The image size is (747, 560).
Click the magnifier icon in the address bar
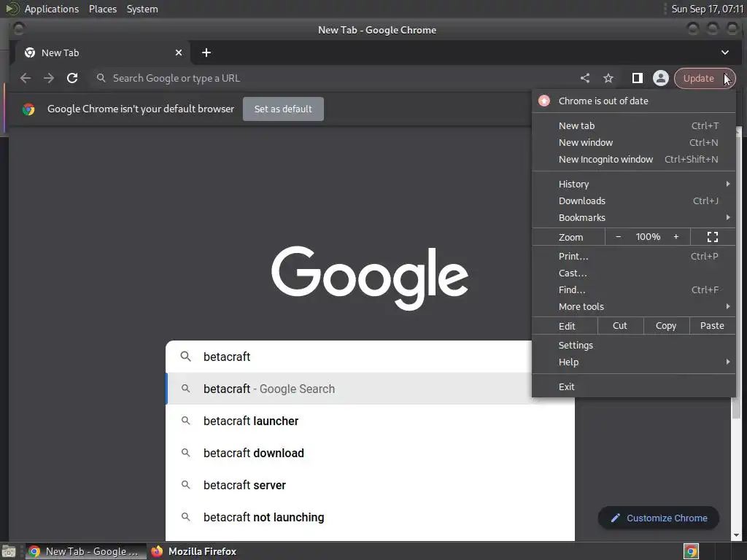101,77
